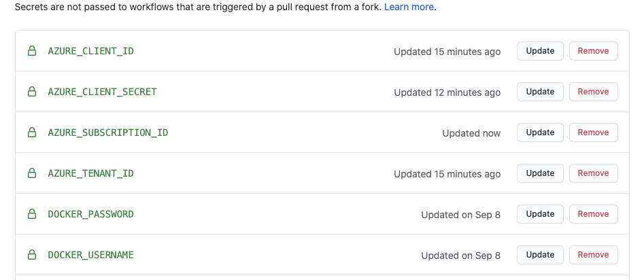Image resolution: width=644 pixels, height=280 pixels.
Task: Click lock icon beside AZURE_TENANT_ID
Action: tap(31, 173)
